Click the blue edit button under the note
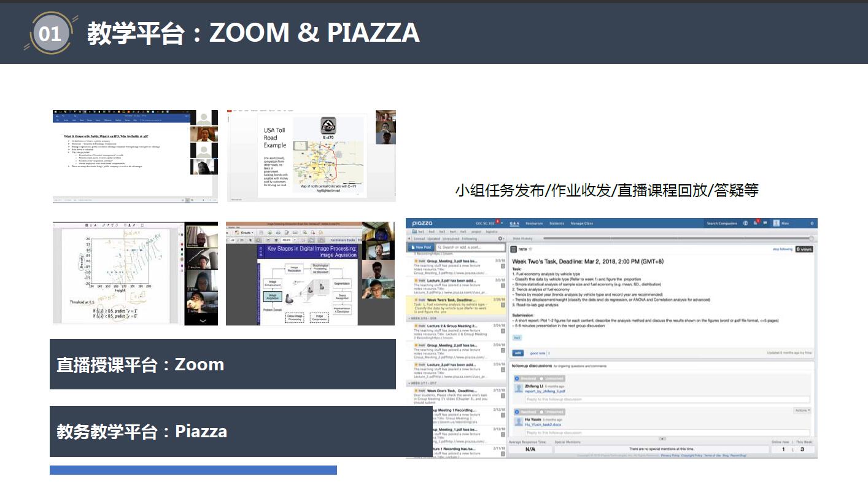Screen dimensions: 868x487 pyautogui.click(x=519, y=353)
